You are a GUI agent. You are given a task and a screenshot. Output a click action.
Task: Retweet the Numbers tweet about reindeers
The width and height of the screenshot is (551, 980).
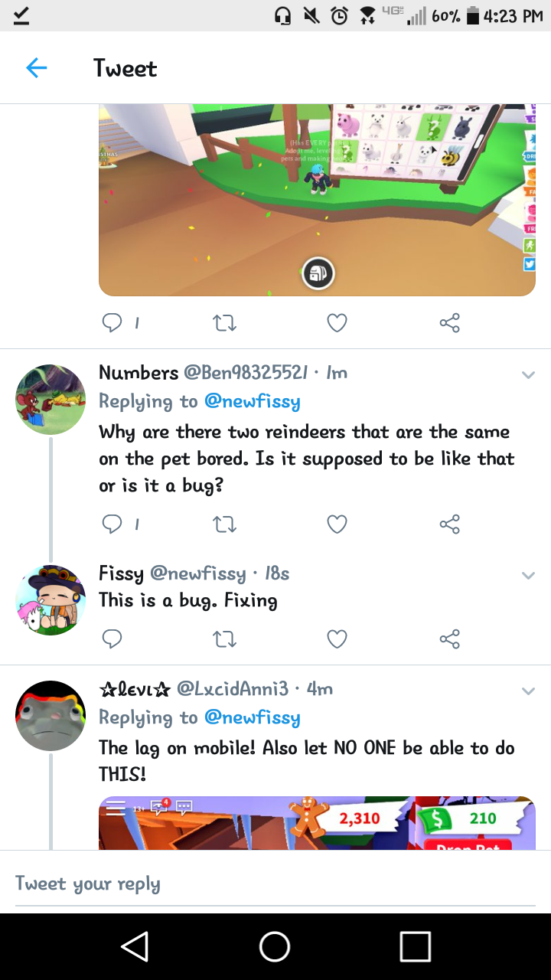coord(224,524)
